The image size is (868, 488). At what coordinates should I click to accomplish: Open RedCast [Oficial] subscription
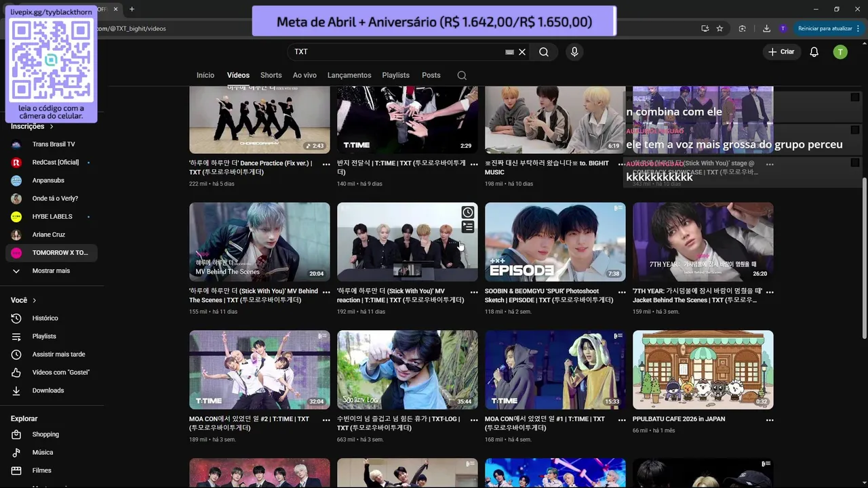52,162
